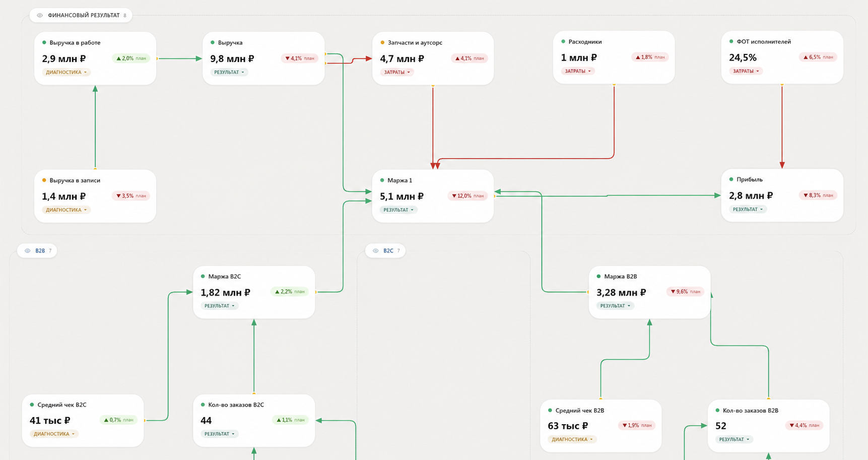
Task: Toggle visibility eye of Финансовый результат group
Action: point(40,16)
